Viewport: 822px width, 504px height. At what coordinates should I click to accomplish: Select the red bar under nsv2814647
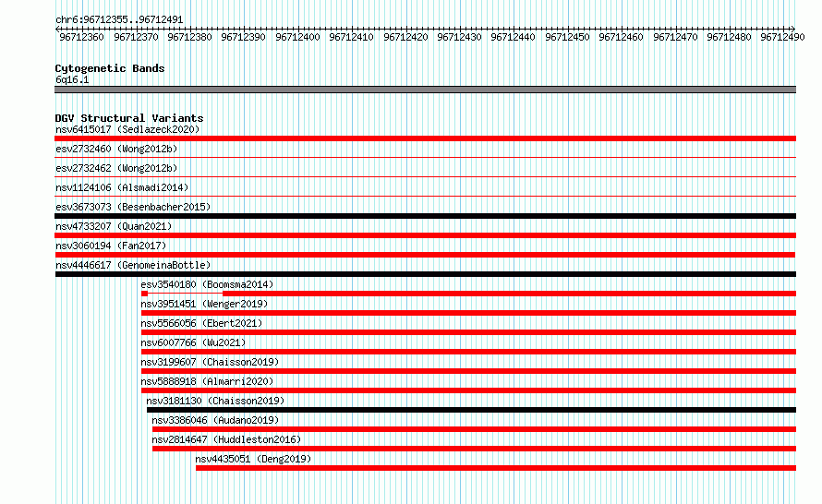475,449
